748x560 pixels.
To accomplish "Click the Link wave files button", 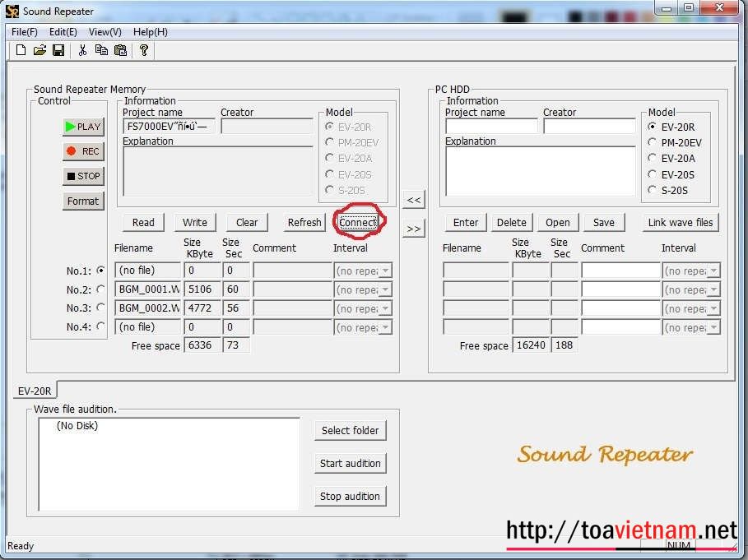I will click(x=681, y=223).
